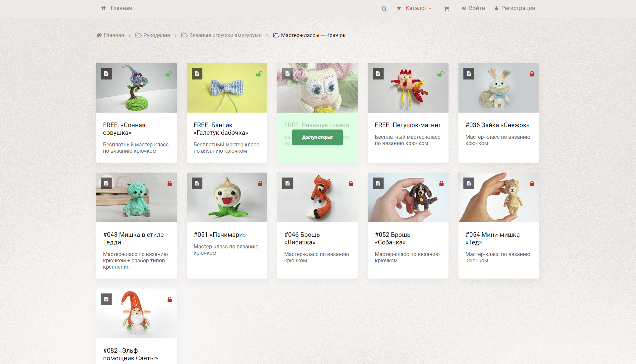Click the Регистрация link

tap(515, 8)
